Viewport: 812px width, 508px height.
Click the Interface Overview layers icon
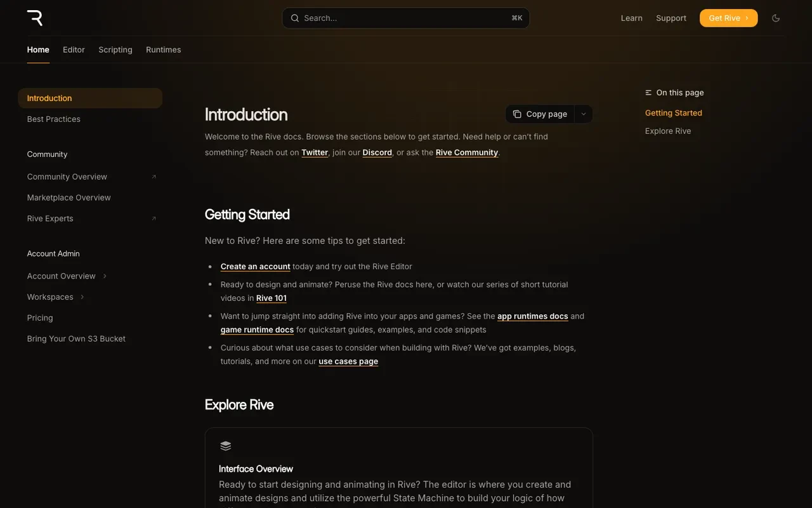pos(225,446)
